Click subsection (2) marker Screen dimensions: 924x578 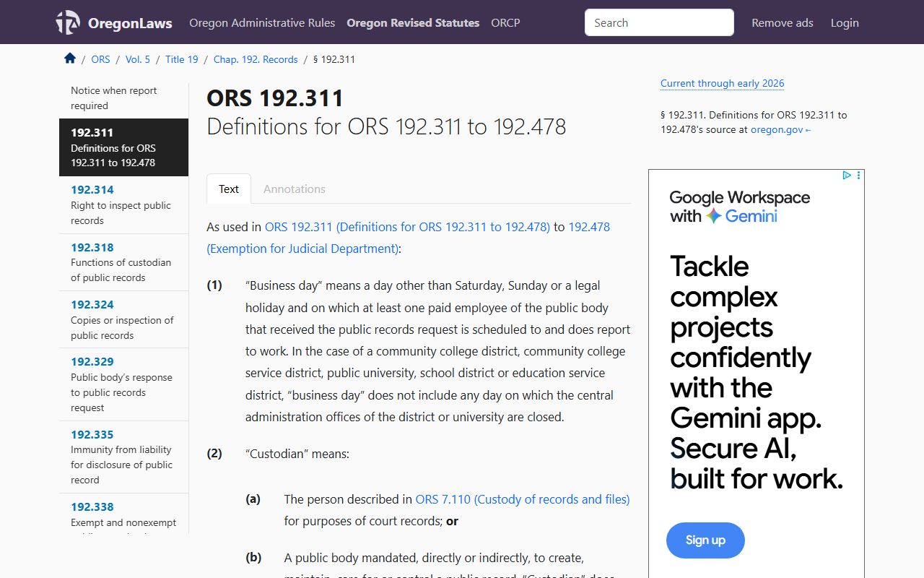(214, 454)
